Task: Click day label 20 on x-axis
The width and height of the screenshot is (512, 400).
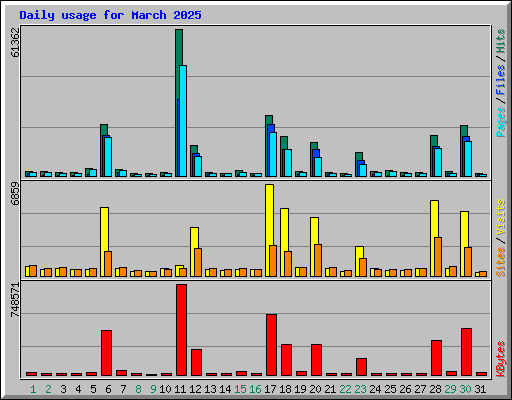Action: [x=315, y=389]
